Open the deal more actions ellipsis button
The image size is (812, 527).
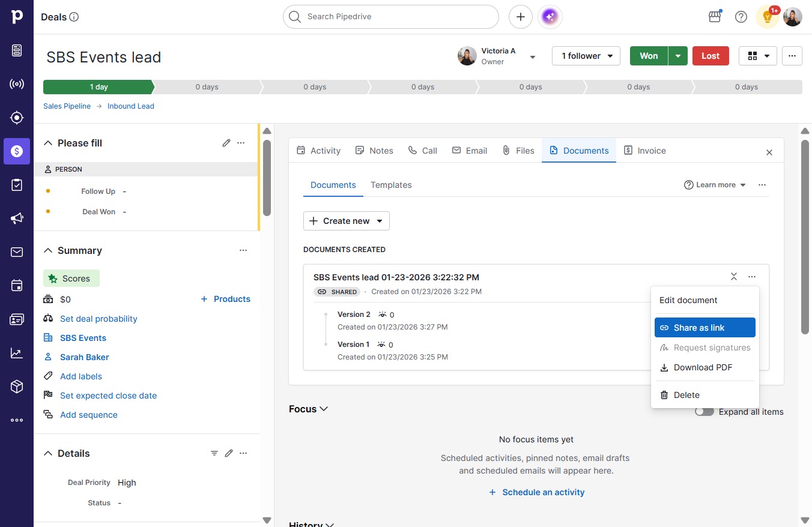[792, 56]
